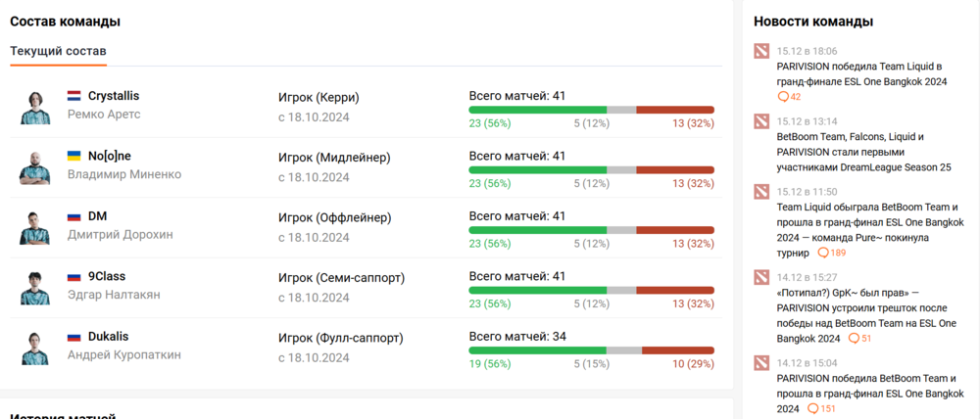Click the Dota 2 icon on 18:06 news

coord(762,51)
